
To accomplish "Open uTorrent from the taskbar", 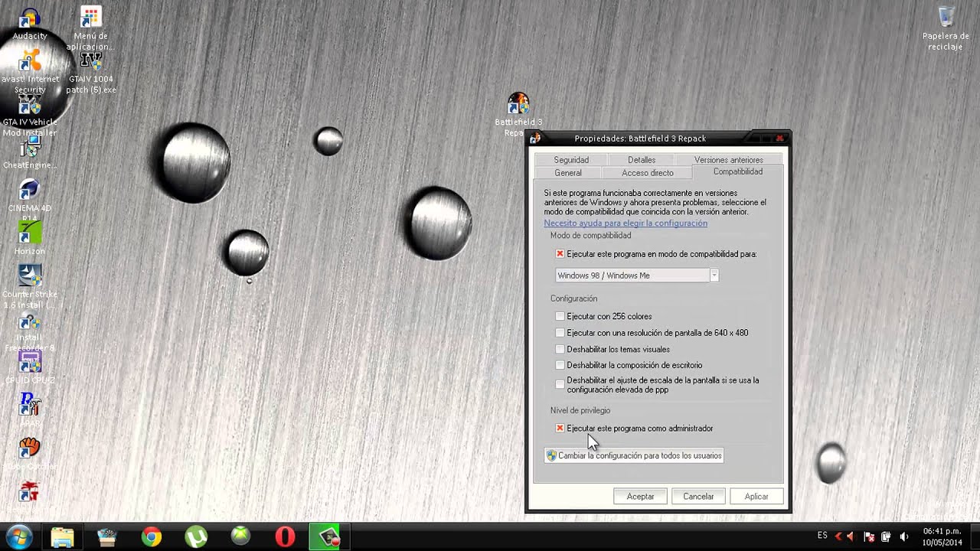I will pyautogui.click(x=196, y=537).
